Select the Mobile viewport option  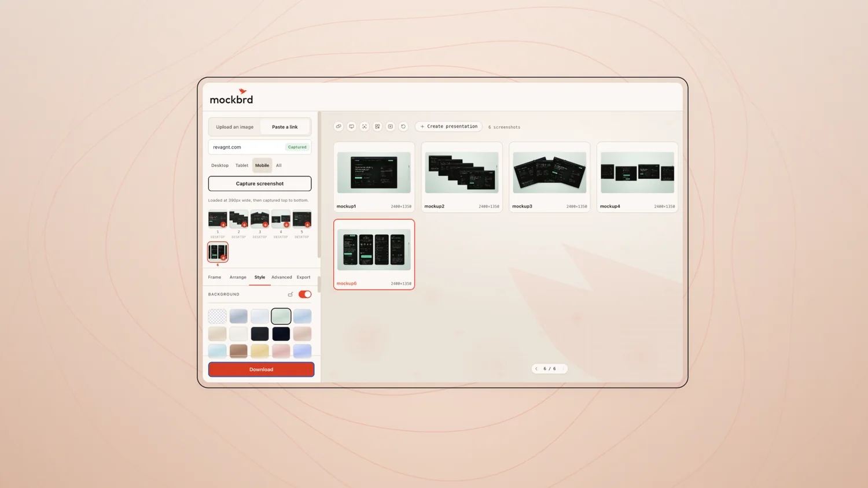point(262,165)
